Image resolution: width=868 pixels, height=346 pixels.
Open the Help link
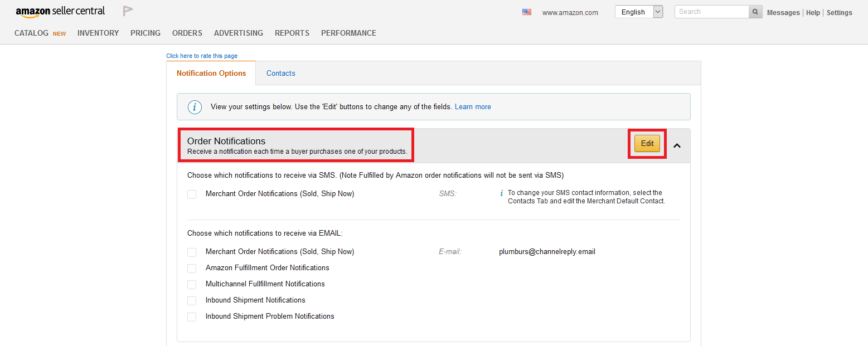[x=813, y=13]
